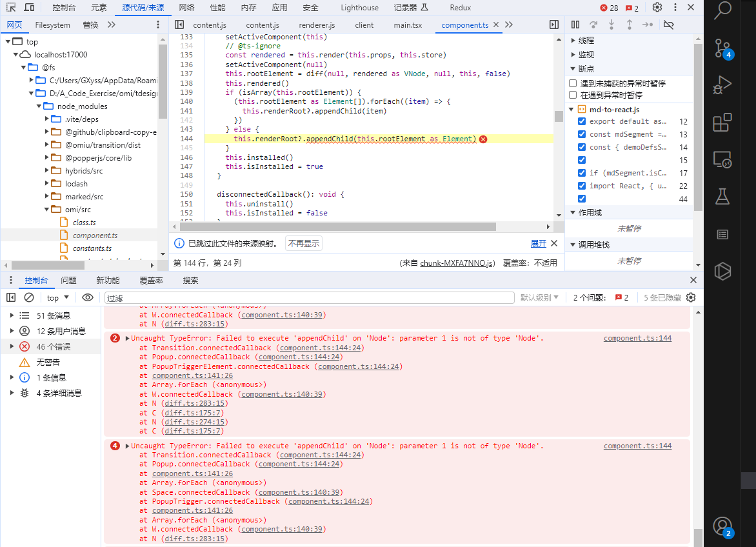Switch to the Lighthouse tab
Screen dimensions: 756x547
click(360, 8)
